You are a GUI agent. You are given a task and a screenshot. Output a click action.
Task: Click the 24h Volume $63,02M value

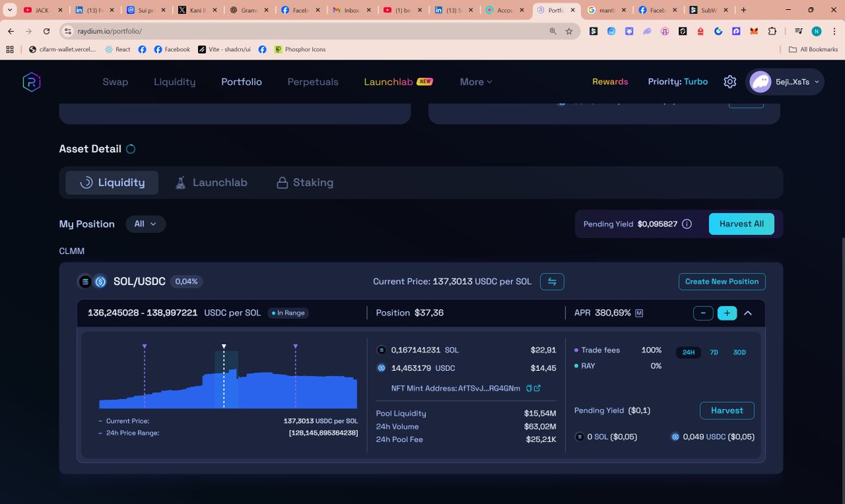(x=540, y=427)
